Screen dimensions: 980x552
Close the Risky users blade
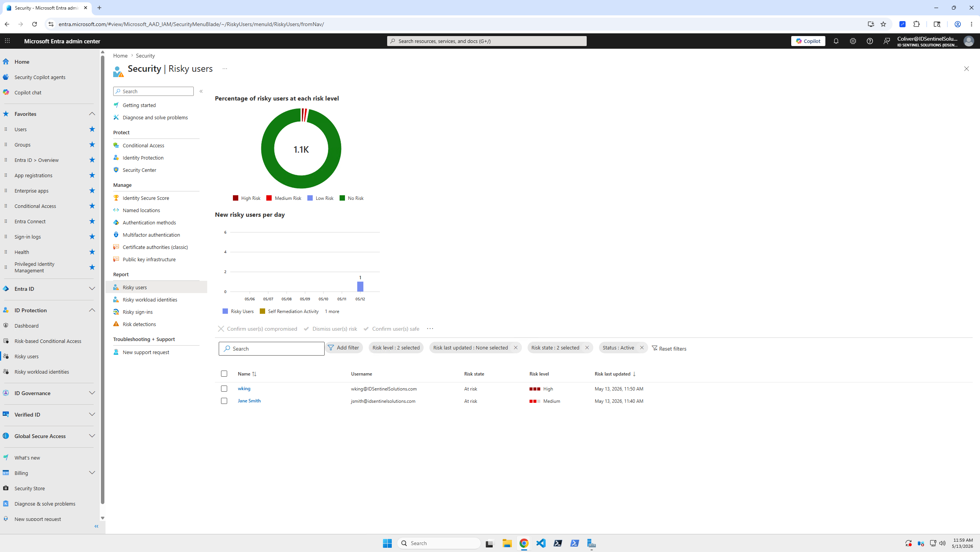click(967, 69)
